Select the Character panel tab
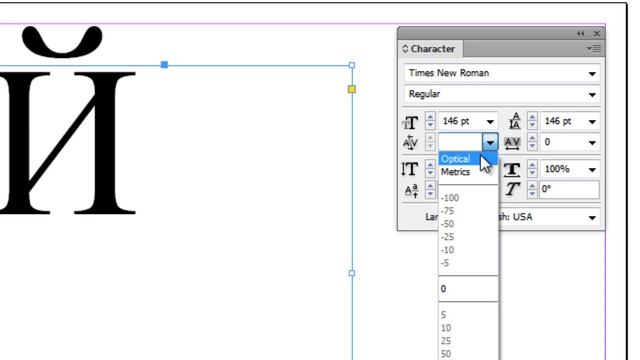640x360 pixels. 430,49
